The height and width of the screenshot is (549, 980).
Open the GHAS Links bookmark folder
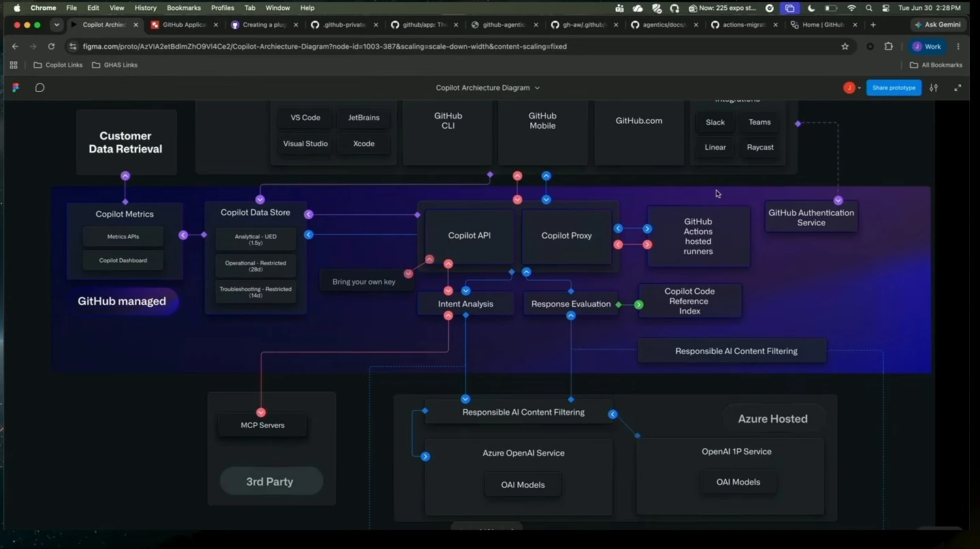pyautogui.click(x=114, y=65)
